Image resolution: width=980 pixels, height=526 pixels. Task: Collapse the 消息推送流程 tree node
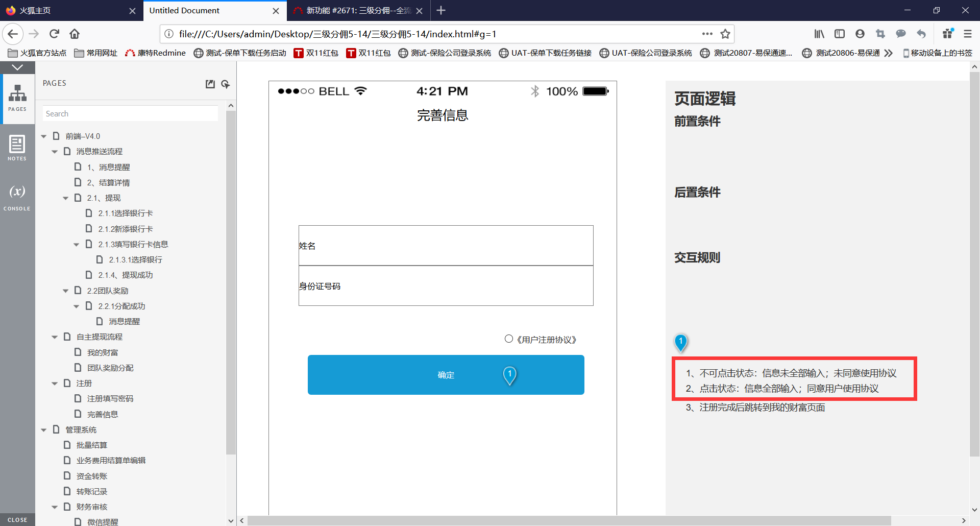[55, 152]
